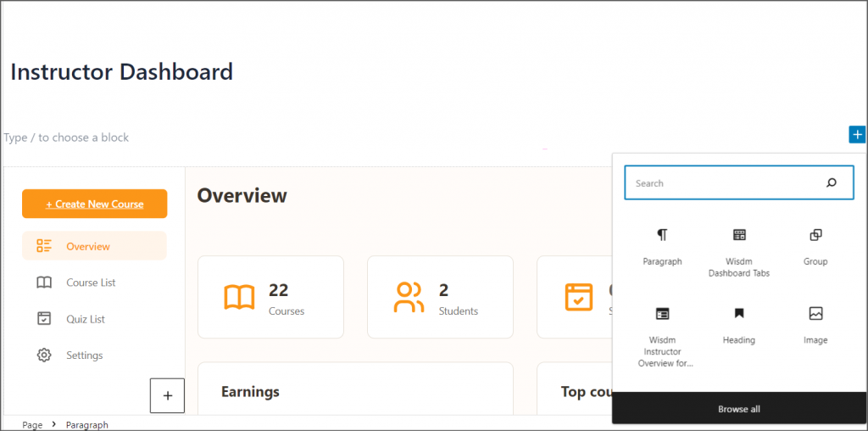The height and width of the screenshot is (431, 868).
Task: Click the 'Type / to choose a block' placeholder
Action: [x=67, y=137]
